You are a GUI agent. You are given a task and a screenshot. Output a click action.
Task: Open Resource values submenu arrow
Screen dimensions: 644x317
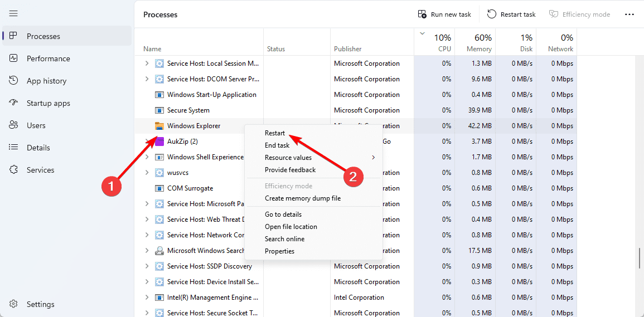(374, 158)
